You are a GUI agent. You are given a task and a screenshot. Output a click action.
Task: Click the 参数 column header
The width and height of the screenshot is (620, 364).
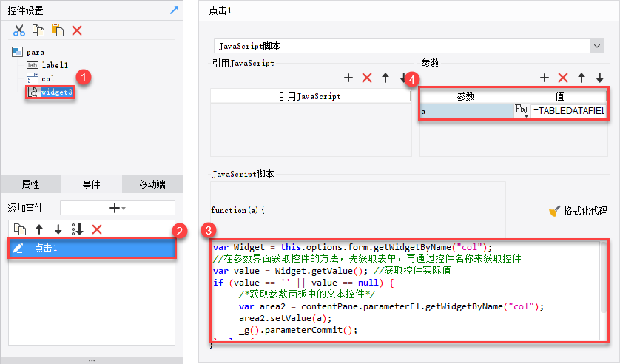tap(466, 96)
